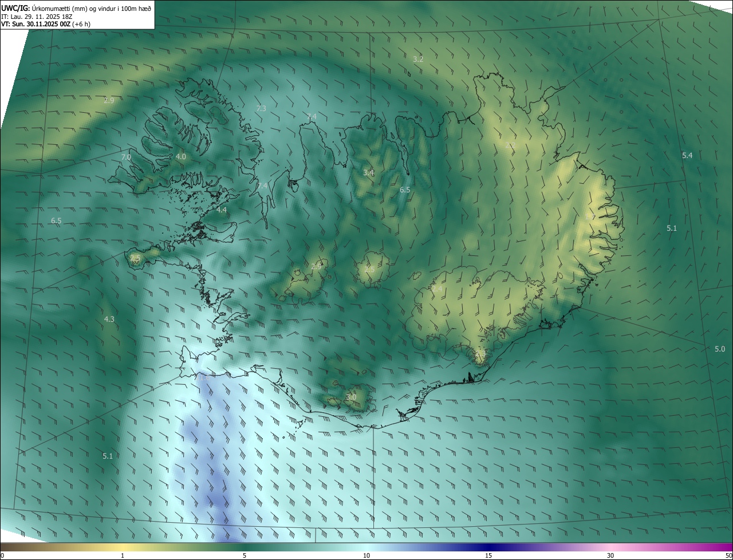Screen dimensions: 733x560
Task: Click colorbar tick label 15
Action: click(x=488, y=555)
